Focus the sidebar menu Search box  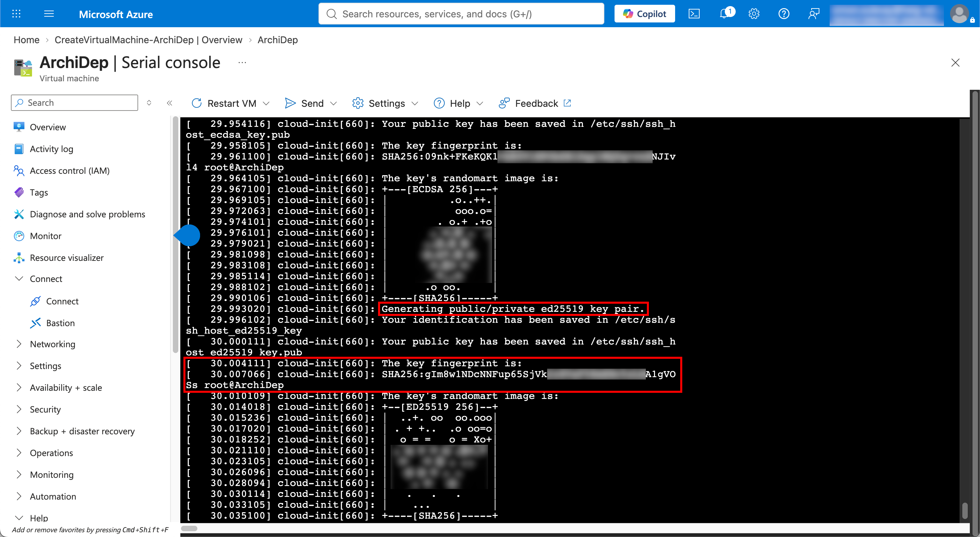click(75, 103)
